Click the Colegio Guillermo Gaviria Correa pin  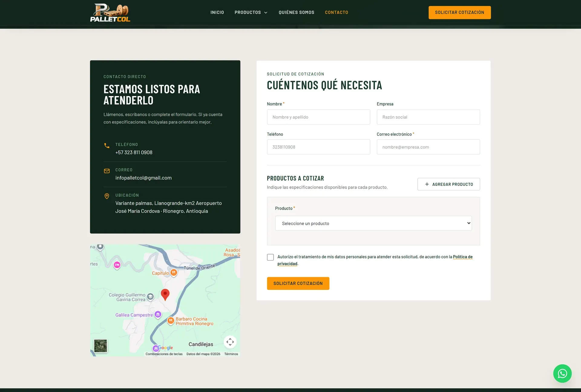150,297
